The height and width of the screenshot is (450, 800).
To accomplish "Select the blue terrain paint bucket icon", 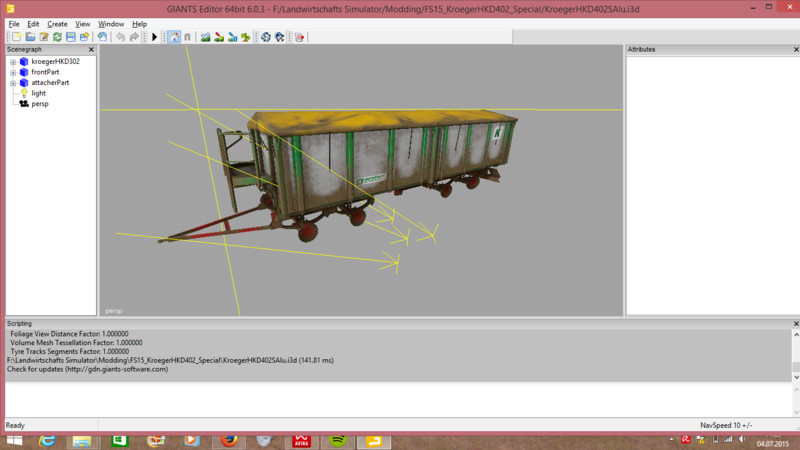I will point(233,37).
